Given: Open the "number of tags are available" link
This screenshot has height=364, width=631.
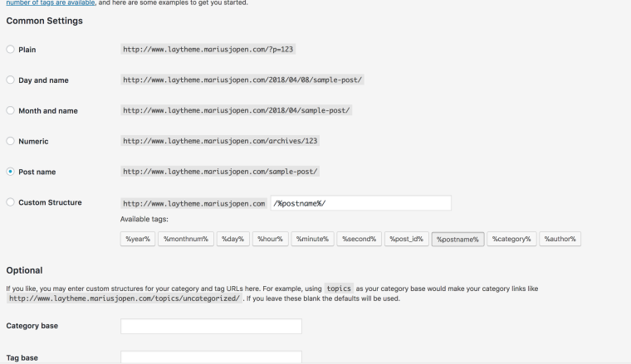Looking at the screenshot, I should point(48,2).
